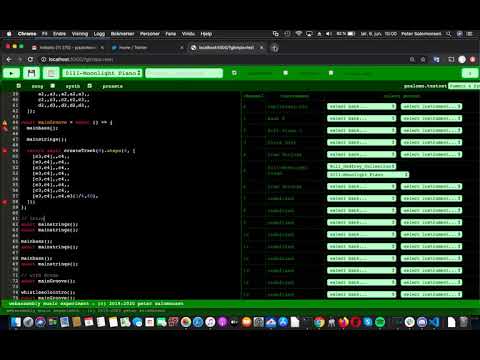Bookmark this page with the star icon
This screenshot has width=480, height=360.
pyautogui.click(x=423, y=59)
